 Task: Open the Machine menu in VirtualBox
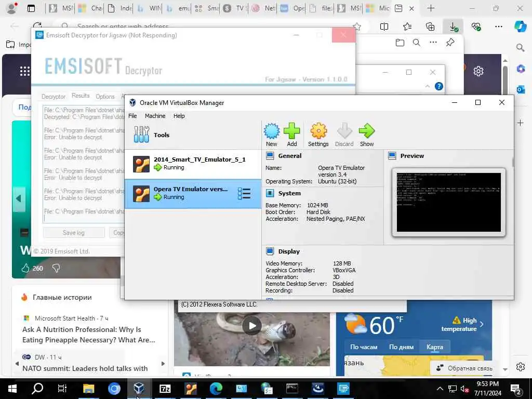(x=155, y=116)
